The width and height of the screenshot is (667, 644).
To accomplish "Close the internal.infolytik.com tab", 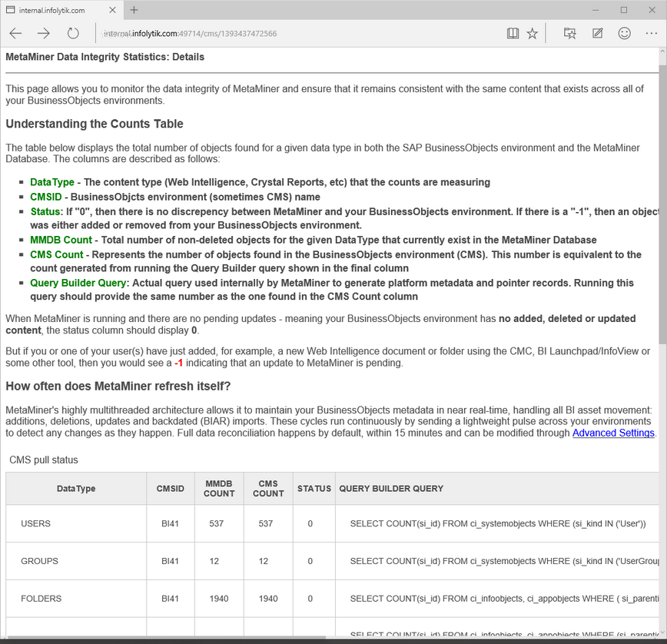I will (112, 10).
